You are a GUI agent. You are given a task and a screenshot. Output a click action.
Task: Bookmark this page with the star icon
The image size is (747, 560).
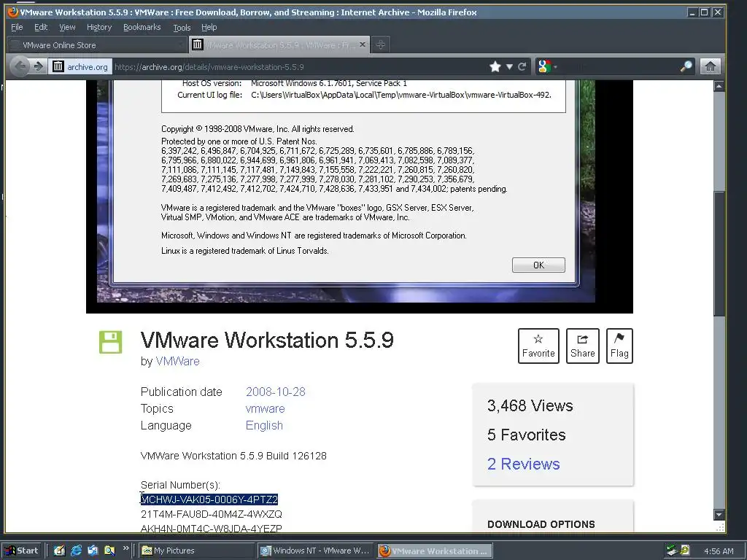click(x=495, y=66)
